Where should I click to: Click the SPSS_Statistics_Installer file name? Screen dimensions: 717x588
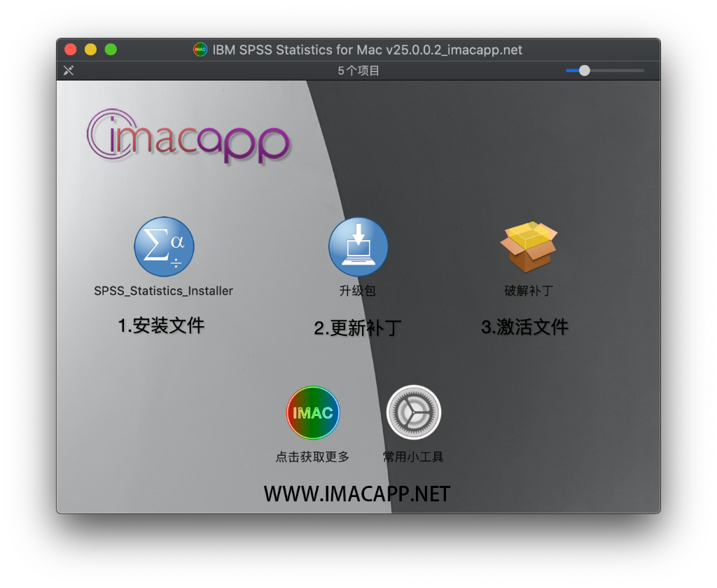pos(164,290)
